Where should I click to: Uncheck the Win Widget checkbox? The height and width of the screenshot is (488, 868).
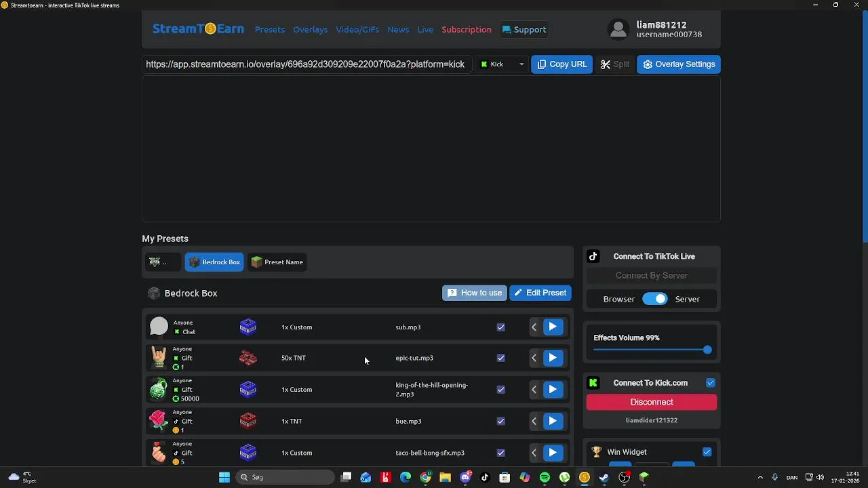[707, 451]
